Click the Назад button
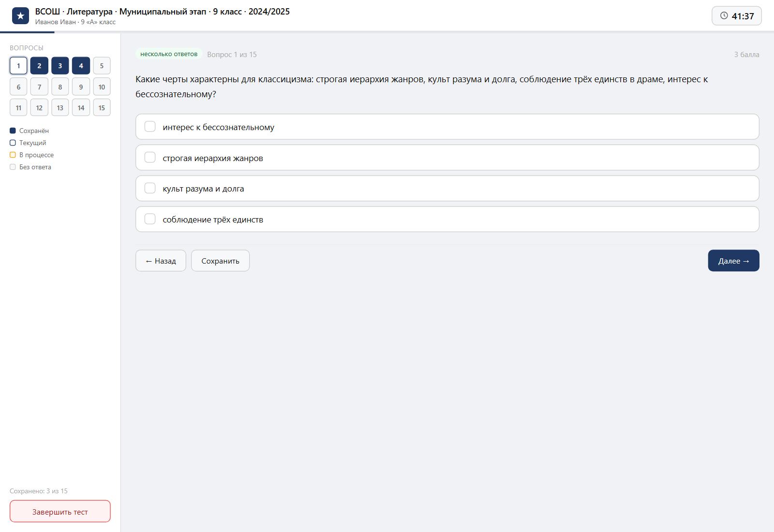 (161, 261)
